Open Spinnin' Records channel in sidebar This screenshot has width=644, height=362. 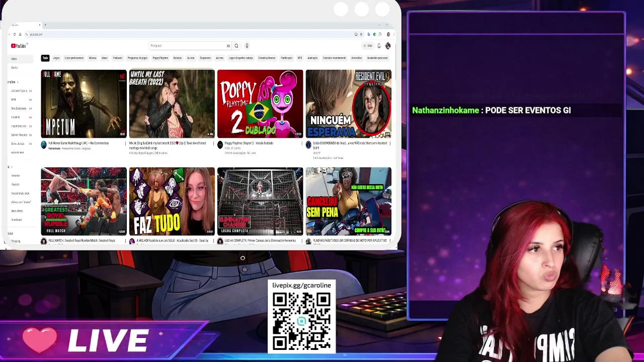pos(20,135)
